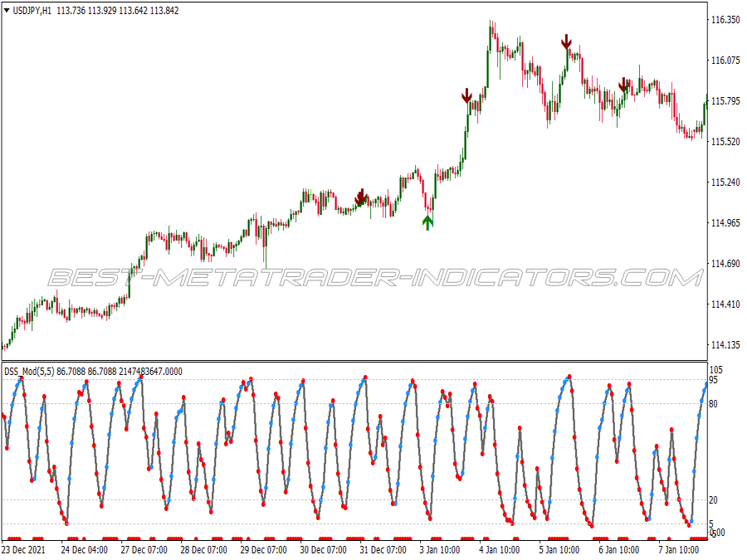Click the 6 Jan 10:00 time label

(x=619, y=550)
